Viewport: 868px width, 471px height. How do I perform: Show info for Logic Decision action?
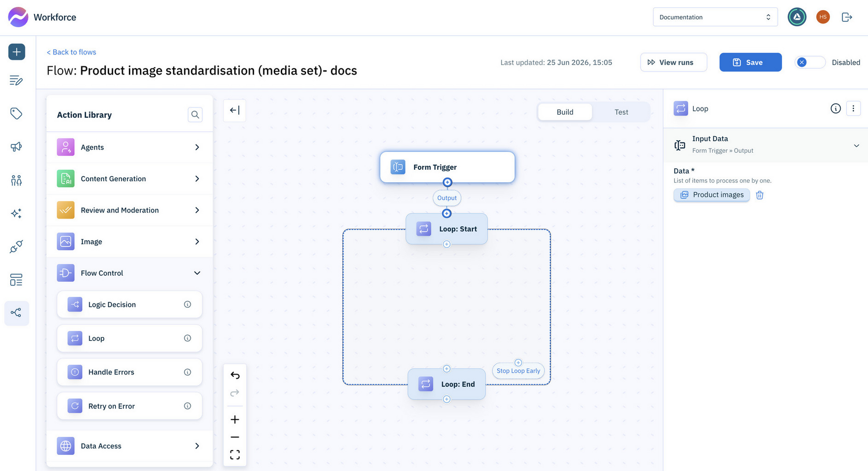coord(187,304)
